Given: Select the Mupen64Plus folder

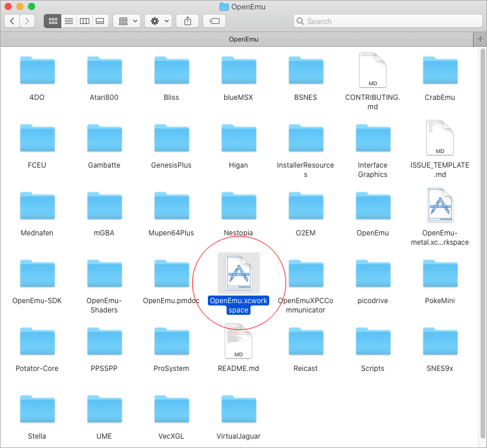Looking at the screenshot, I should point(172,206).
